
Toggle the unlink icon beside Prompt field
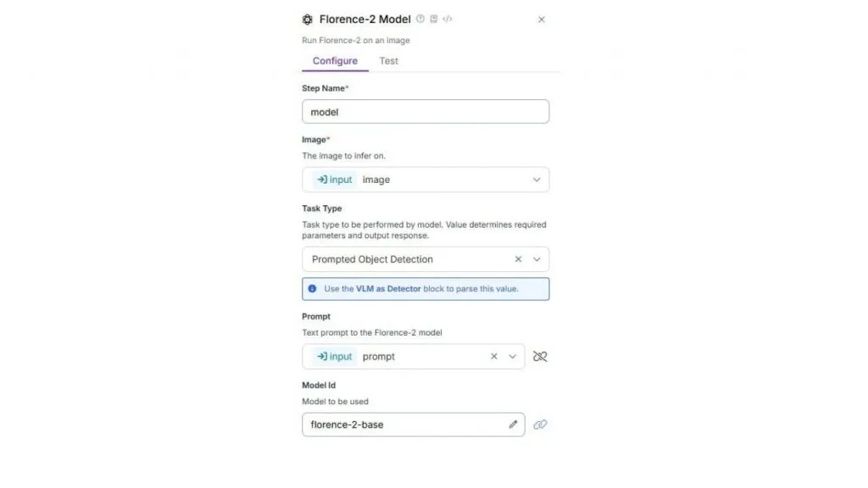540,357
